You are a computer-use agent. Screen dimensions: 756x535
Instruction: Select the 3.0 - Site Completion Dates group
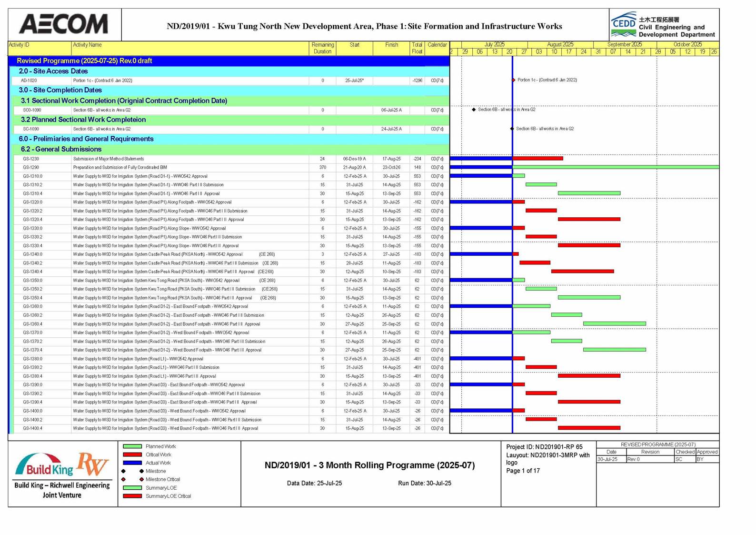(230, 90)
